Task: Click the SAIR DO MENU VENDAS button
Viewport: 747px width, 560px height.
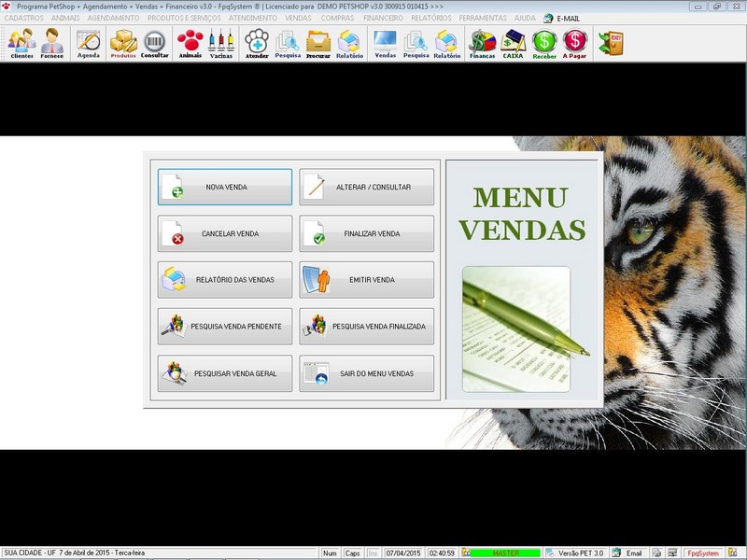Action: pyautogui.click(x=366, y=373)
